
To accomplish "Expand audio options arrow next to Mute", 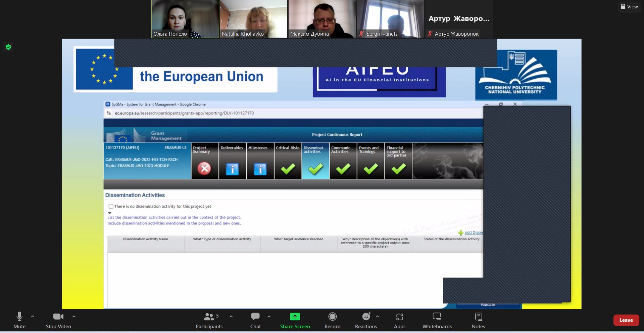I will pos(33,316).
